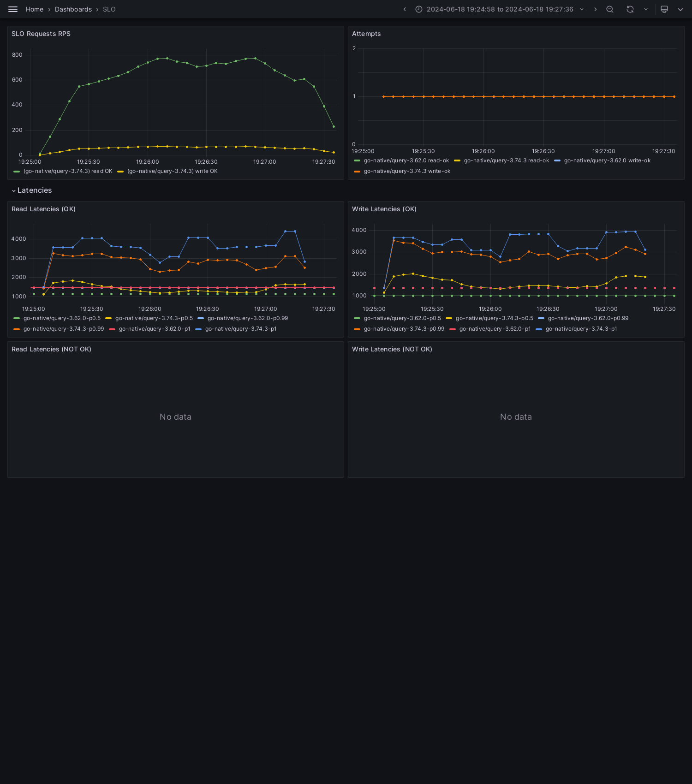Open the Write Latencies (OK) panel title
692x784 pixels.
coord(384,209)
